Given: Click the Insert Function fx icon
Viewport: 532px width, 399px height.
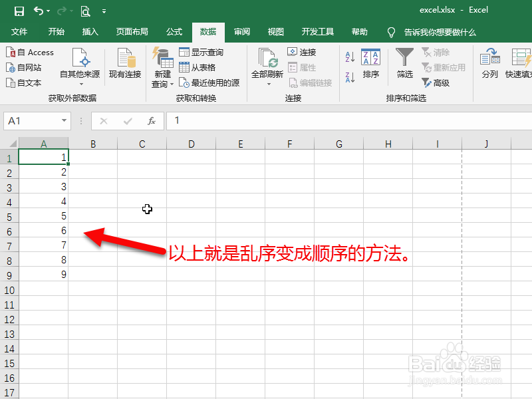Looking at the screenshot, I should (x=152, y=121).
